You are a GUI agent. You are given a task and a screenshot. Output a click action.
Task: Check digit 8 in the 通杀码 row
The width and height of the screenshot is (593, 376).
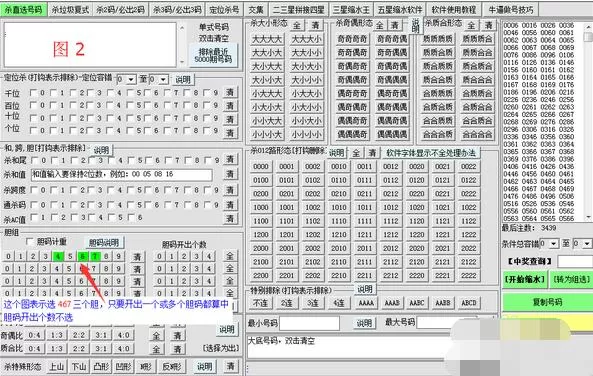(x=188, y=205)
